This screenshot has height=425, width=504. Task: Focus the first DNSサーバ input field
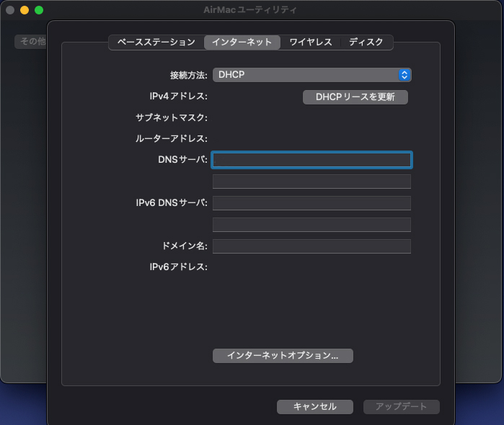click(x=311, y=160)
